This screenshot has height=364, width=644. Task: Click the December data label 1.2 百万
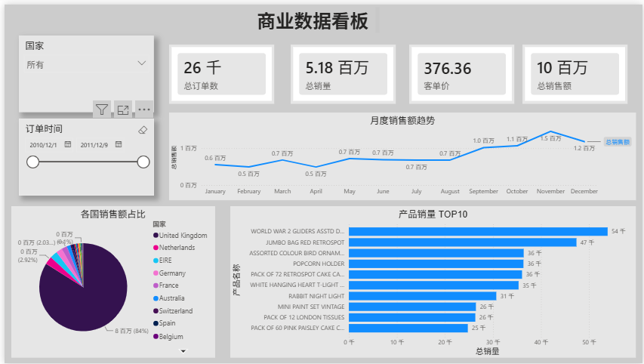(584, 148)
